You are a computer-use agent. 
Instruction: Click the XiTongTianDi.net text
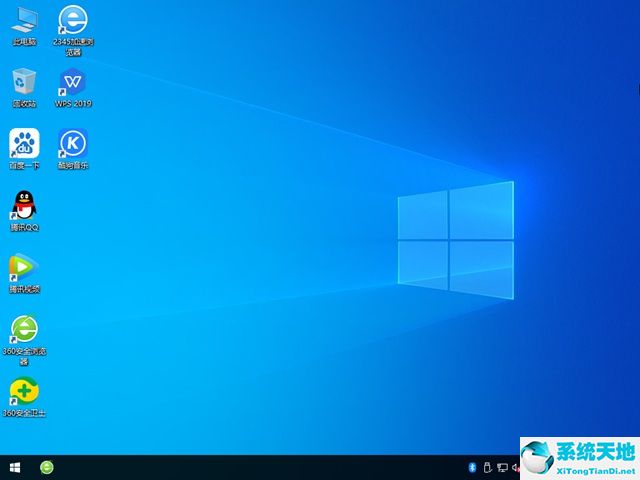click(597, 468)
